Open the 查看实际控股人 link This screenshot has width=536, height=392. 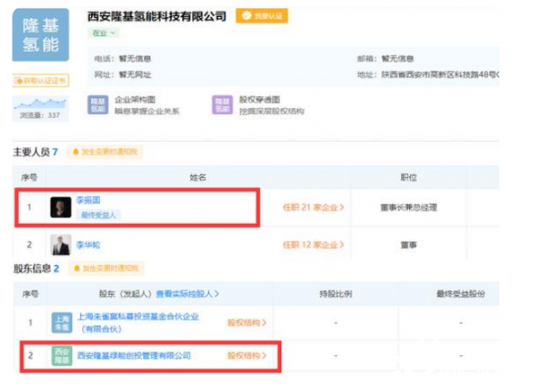188,294
